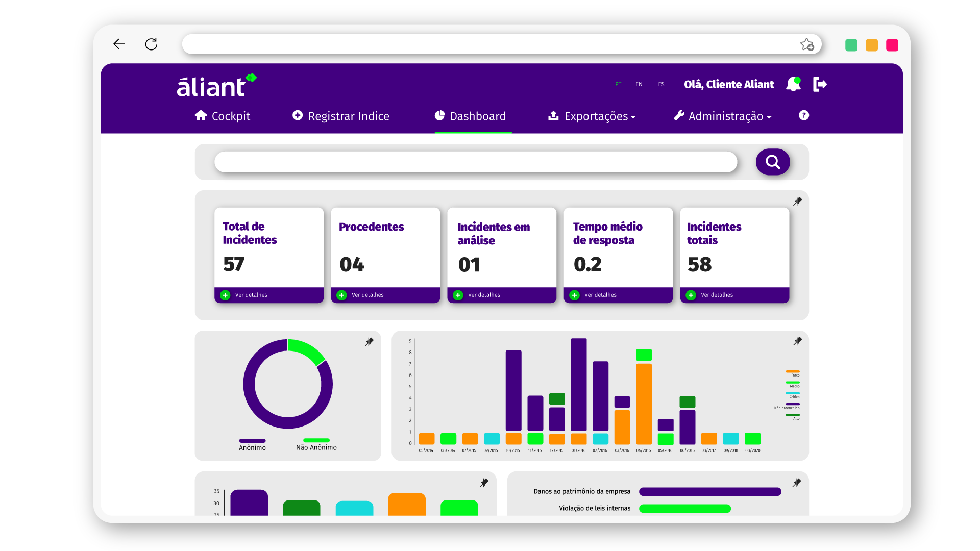The height and width of the screenshot is (551, 980).
Task: Click the green segment of donut chart
Action: pos(307,350)
